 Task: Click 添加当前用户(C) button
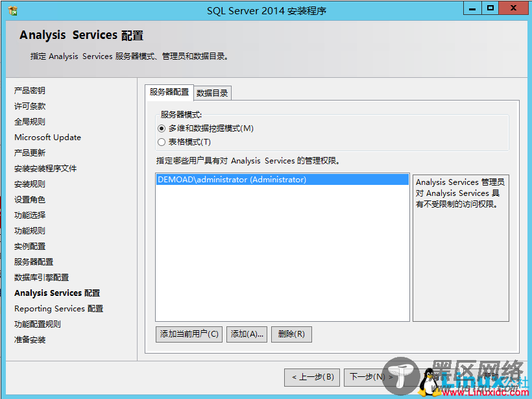189,334
